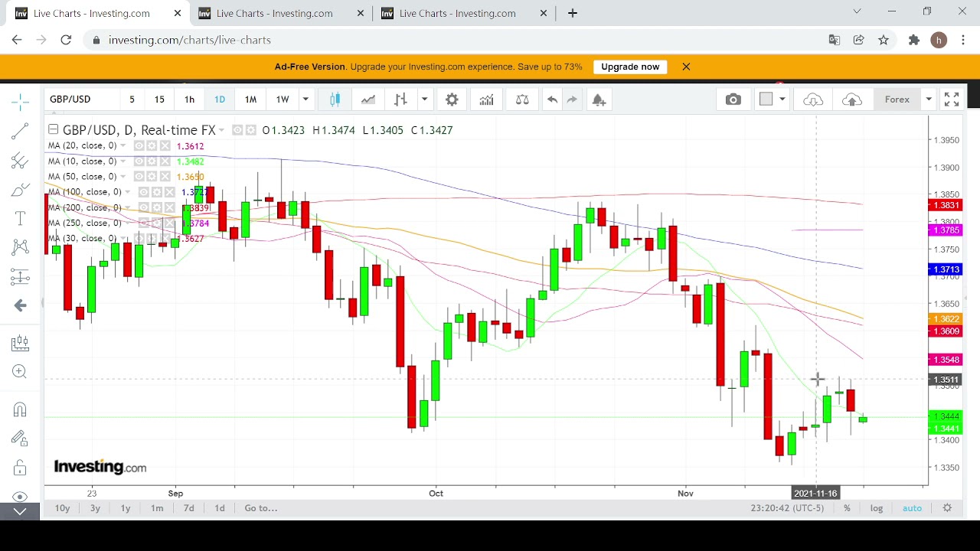
Task: Set chart range to 1y
Action: point(125,508)
